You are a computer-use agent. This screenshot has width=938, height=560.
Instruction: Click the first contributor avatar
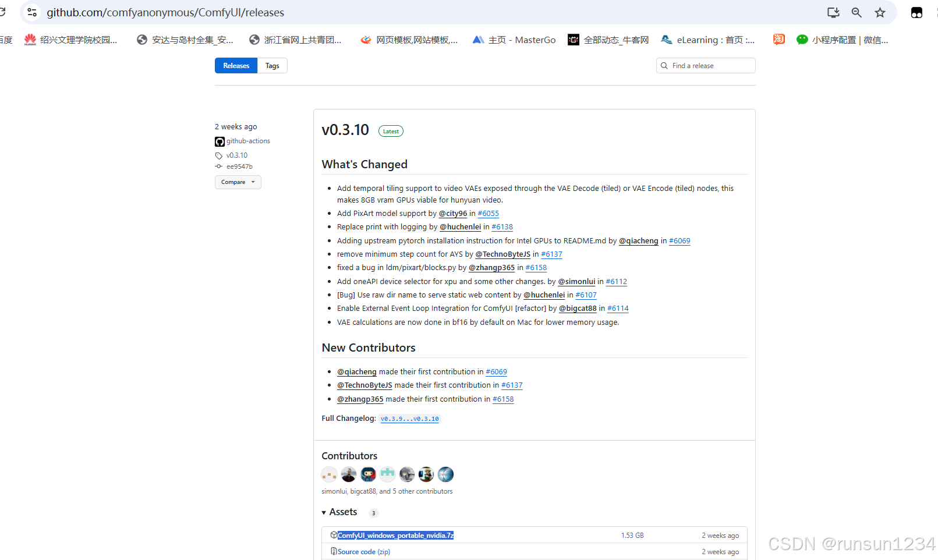click(x=330, y=474)
